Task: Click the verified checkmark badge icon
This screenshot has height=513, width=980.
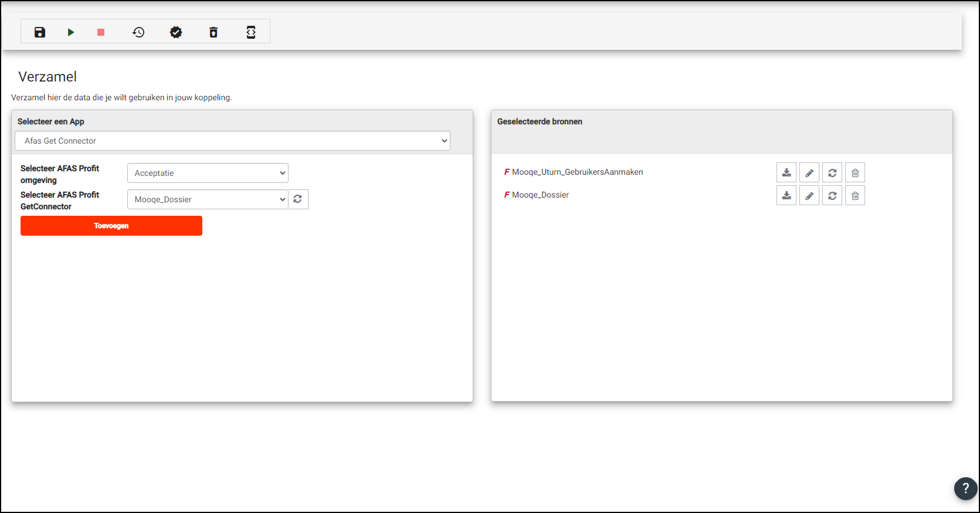Action: [176, 32]
